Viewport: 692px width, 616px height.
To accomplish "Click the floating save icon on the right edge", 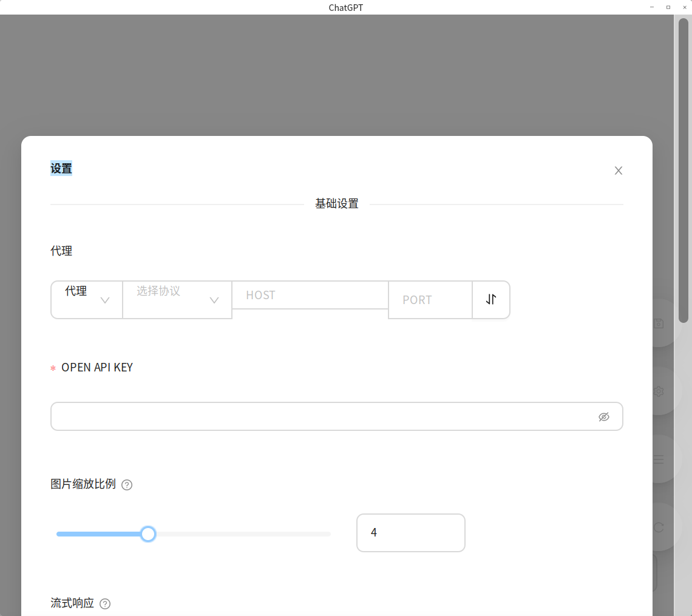I will pyautogui.click(x=659, y=323).
